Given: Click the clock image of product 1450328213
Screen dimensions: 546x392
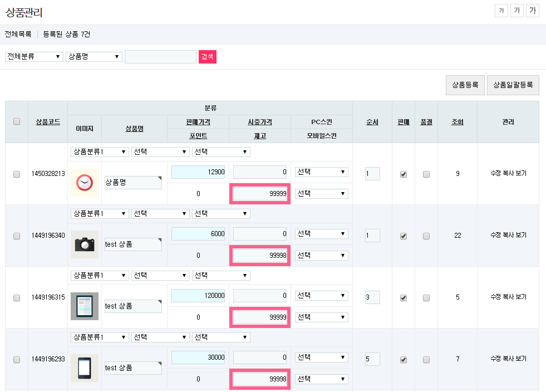Looking at the screenshot, I should pyautogui.click(x=85, y=183).
